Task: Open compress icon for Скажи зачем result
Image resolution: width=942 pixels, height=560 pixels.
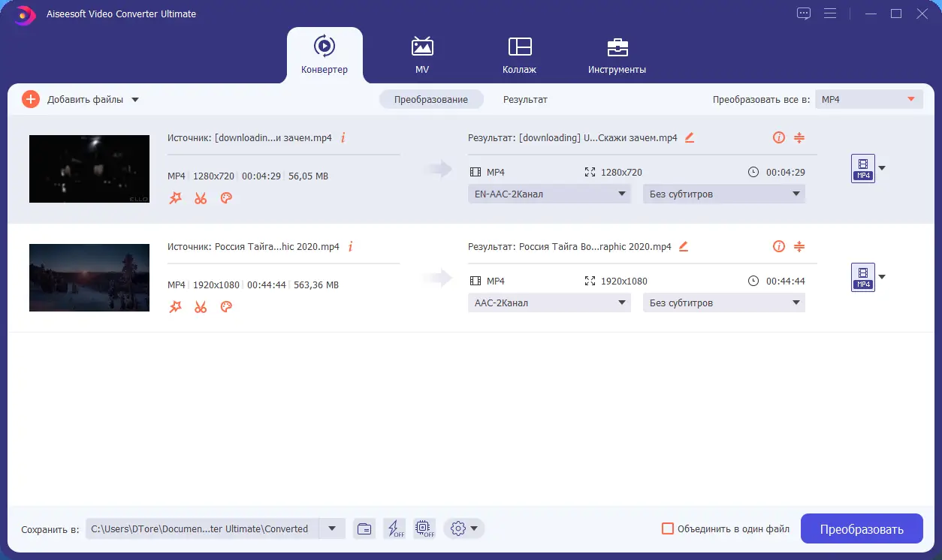Action: pos(799,137)
